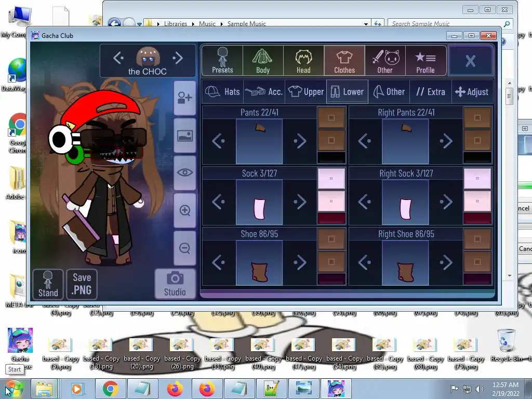Select the Lower clothing subtab
Image resolution: width=532 pixels, height=399 pixels.
click(x=347, y=91)
